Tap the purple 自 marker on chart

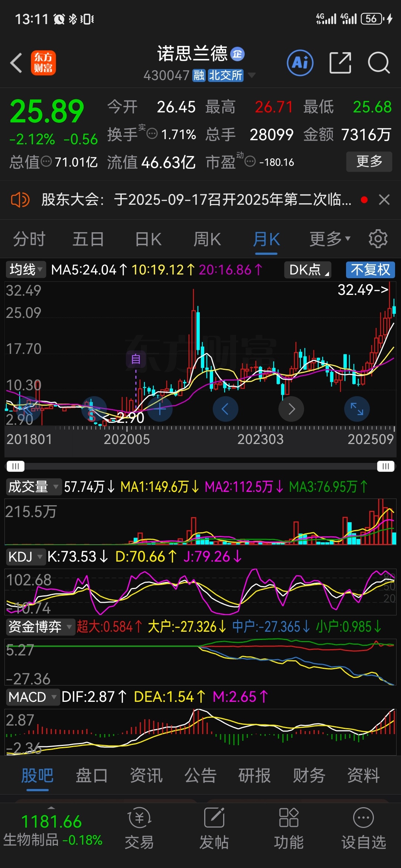pyautogui.click(x=136, y=359)
